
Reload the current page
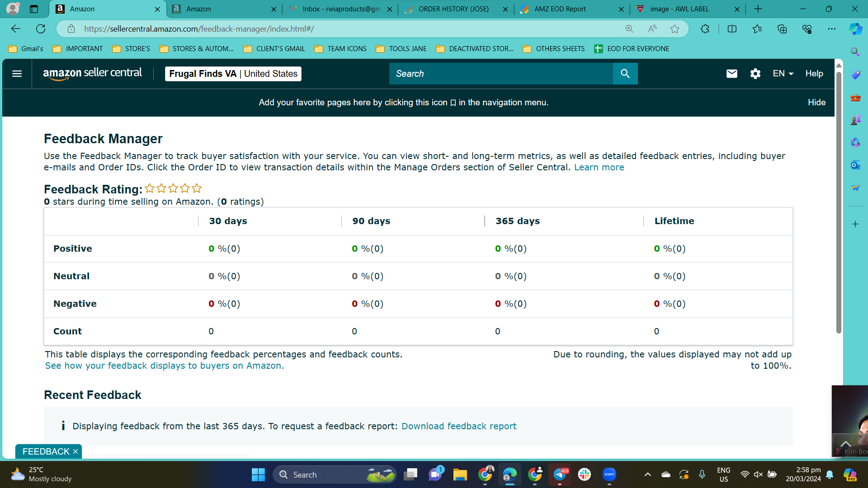(x=41, y=29)
